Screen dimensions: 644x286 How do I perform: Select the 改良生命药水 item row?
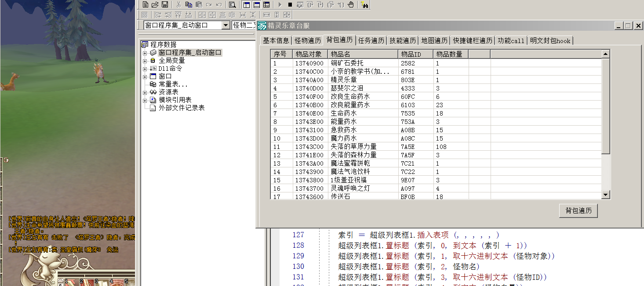[436, 96]
